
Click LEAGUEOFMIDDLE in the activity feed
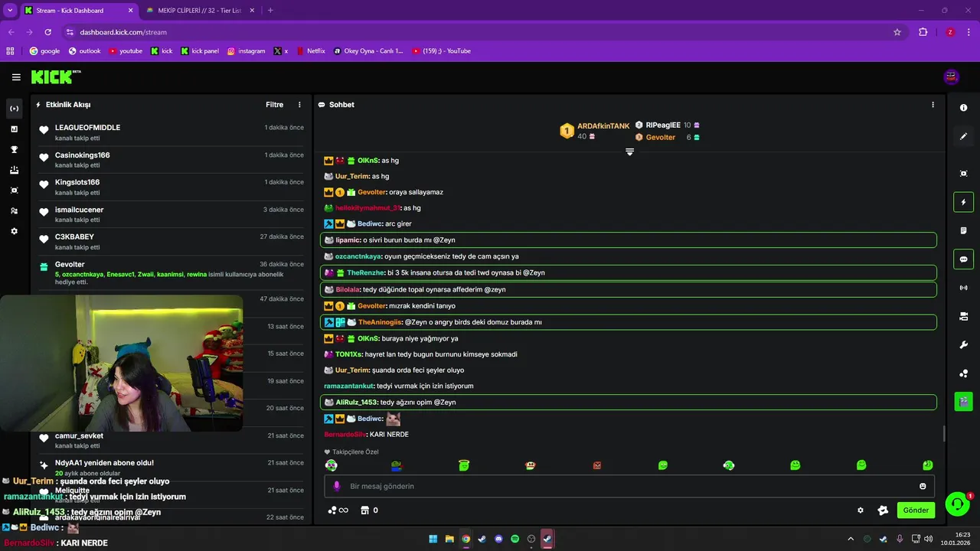(87, 128)
